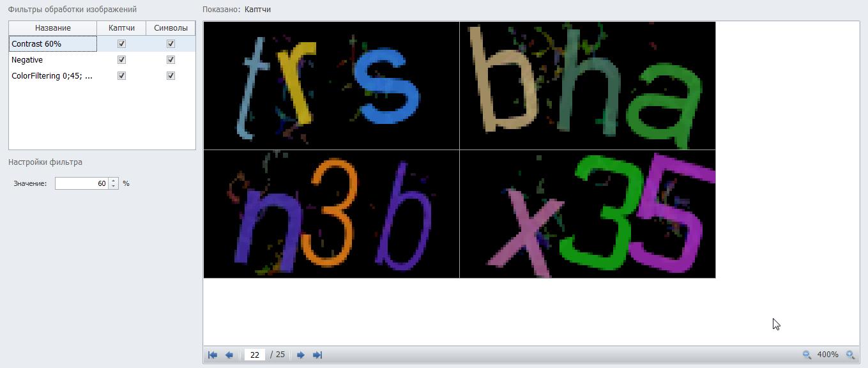This screenshot has height=368, width=868.
Task: Go to the first captcha page
Action: click(213, 355)
